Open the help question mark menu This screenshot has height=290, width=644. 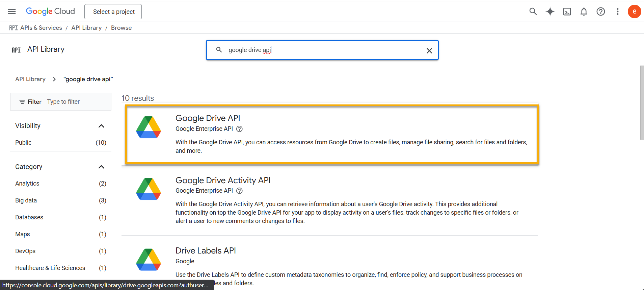tap(601, 11)
